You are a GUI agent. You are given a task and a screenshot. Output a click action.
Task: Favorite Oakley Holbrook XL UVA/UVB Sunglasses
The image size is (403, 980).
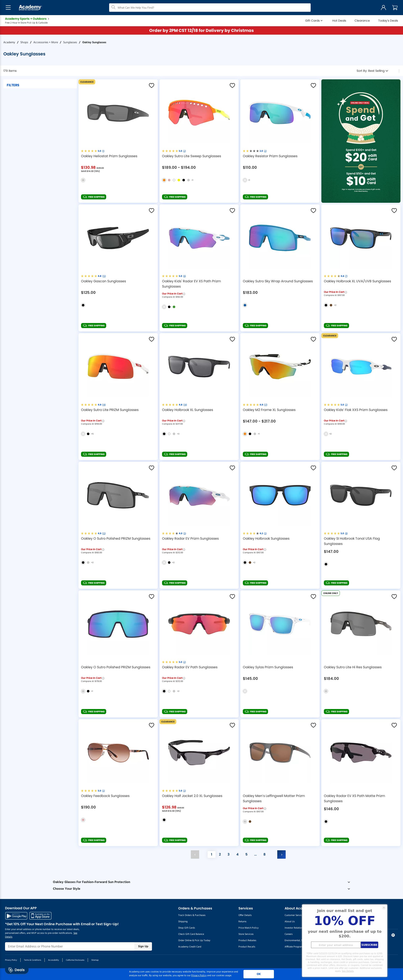[394, 210]
